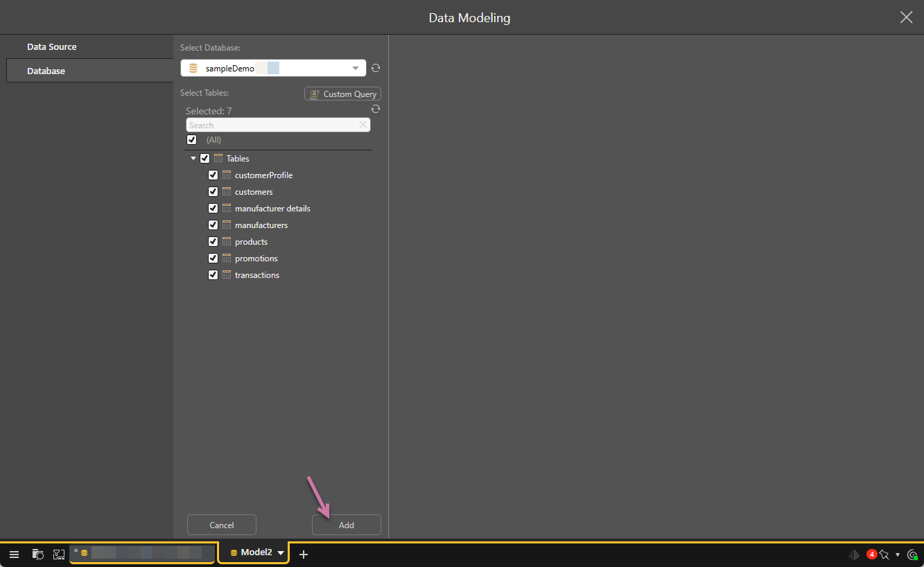This screenshot has width=924, height=567.
Task: Refresh the selected tables list
Action: (x=376, y=110)
